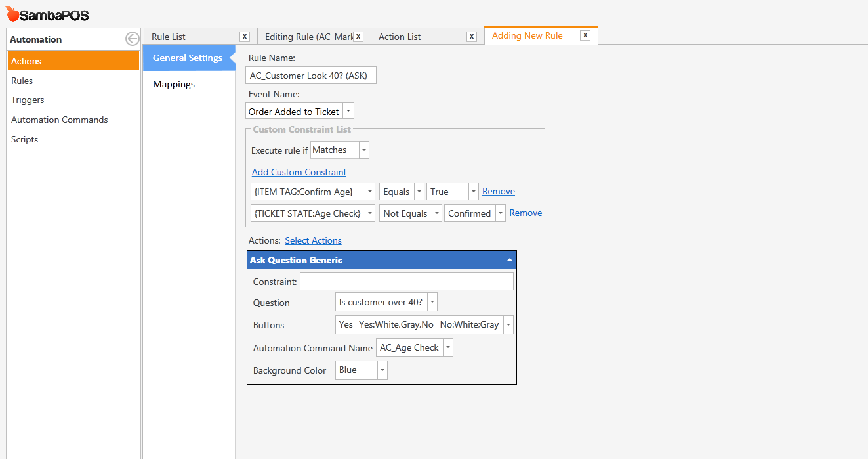Collapse the Automation sidebar with back arrow

tap(133, 39)
